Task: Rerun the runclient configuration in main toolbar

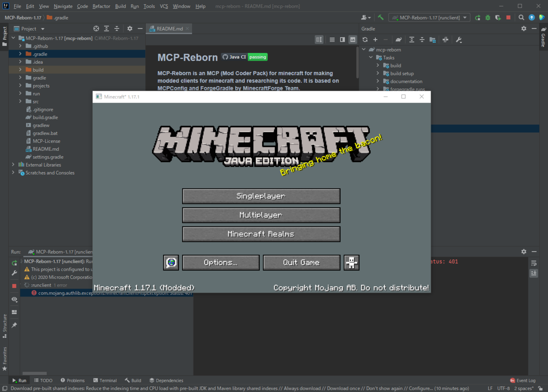Action: (478, 17)
